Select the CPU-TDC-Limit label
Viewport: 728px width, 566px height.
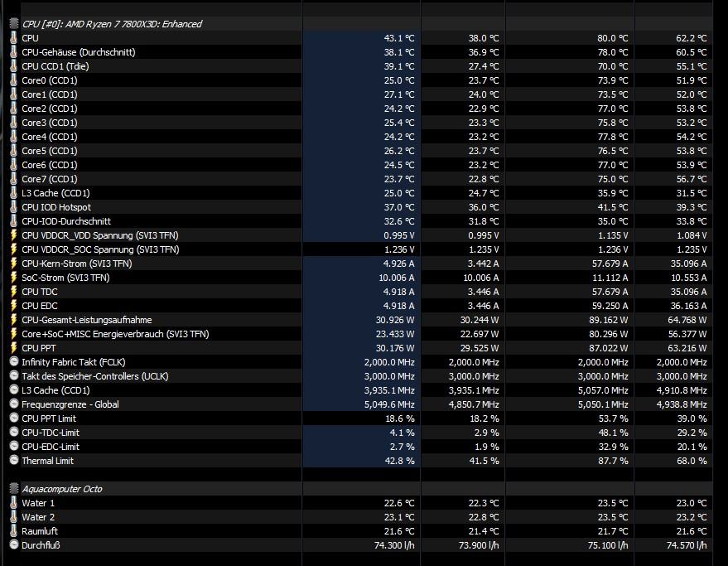51,433
